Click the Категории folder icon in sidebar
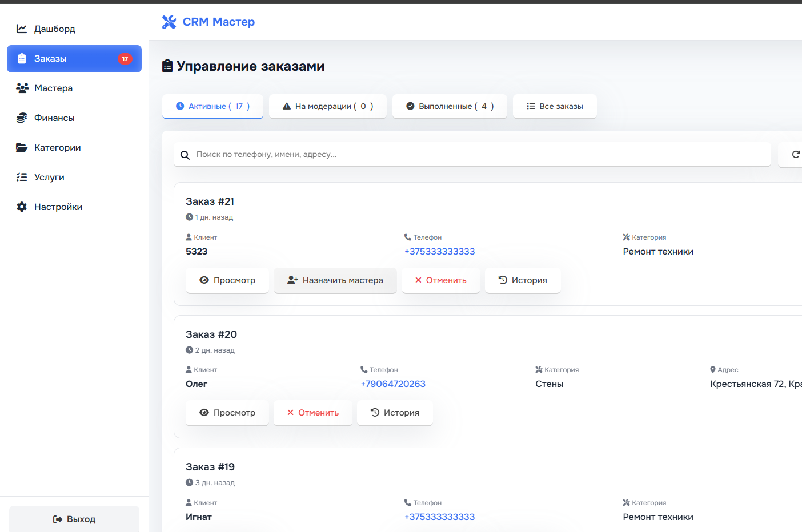 point(22,147)
